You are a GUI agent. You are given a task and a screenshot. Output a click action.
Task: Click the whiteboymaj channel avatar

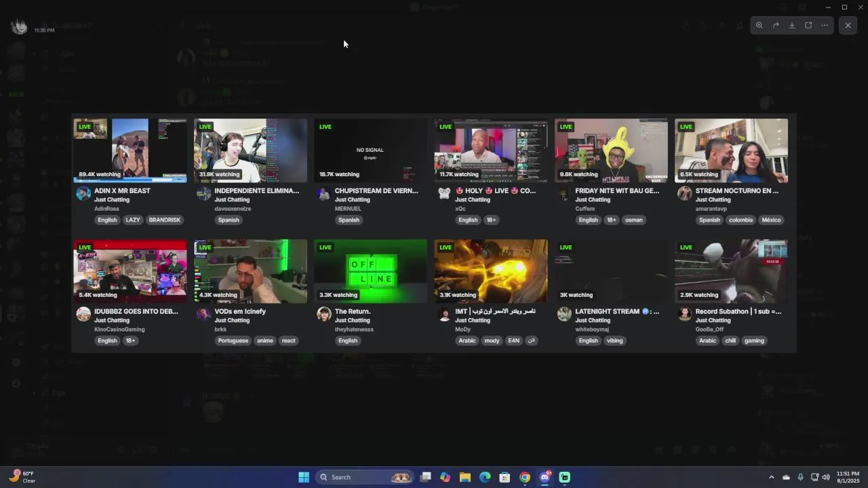564,314
